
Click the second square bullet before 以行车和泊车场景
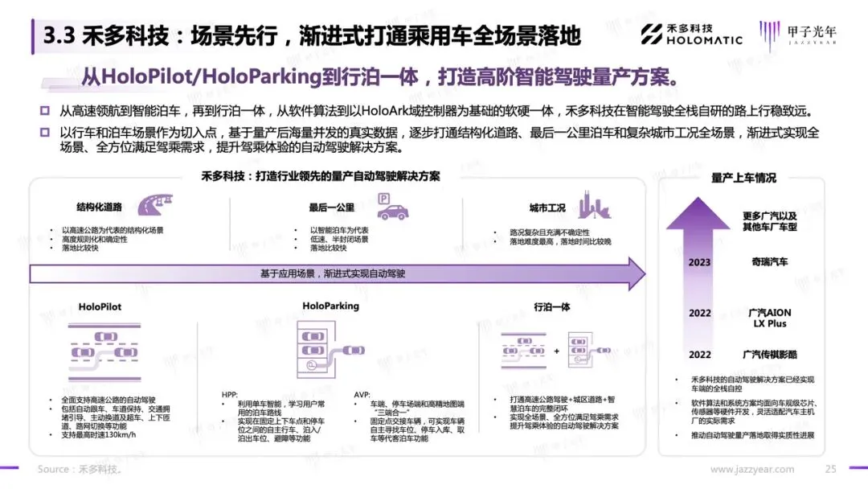pyautogui.click(x=45, y=133)
